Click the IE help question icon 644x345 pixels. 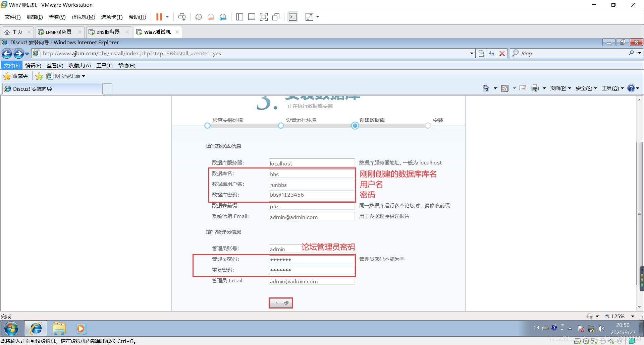click(x=631, y=88)
